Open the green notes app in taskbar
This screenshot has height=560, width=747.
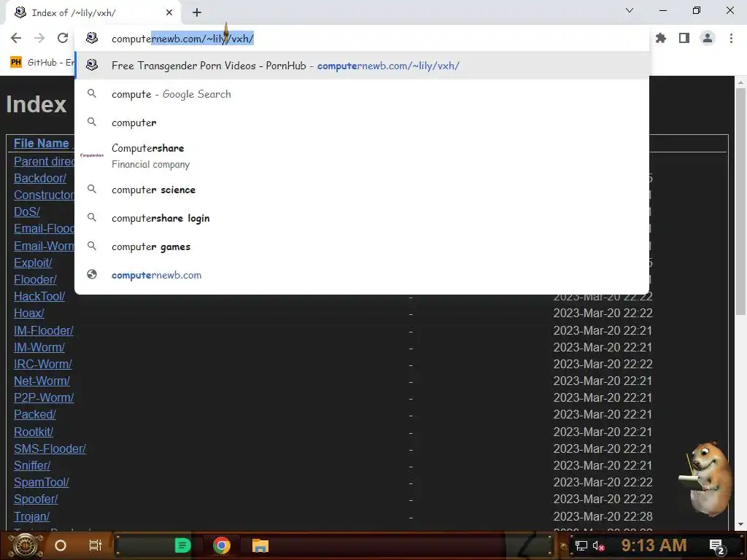[182, 545]
